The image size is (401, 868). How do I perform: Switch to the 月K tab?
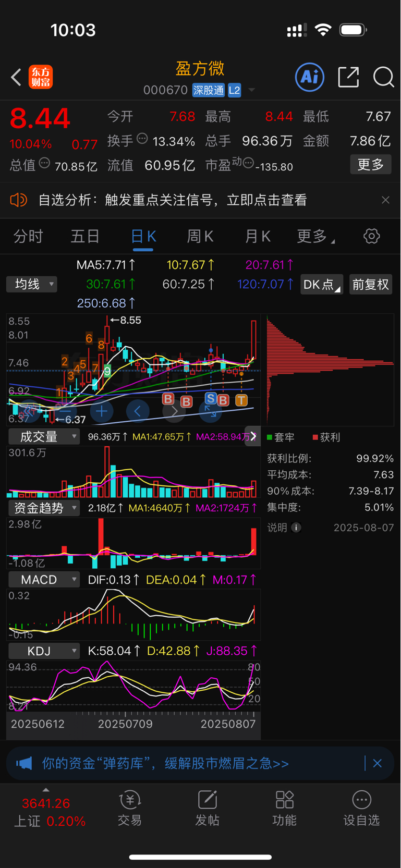click(x=258, y=236)
